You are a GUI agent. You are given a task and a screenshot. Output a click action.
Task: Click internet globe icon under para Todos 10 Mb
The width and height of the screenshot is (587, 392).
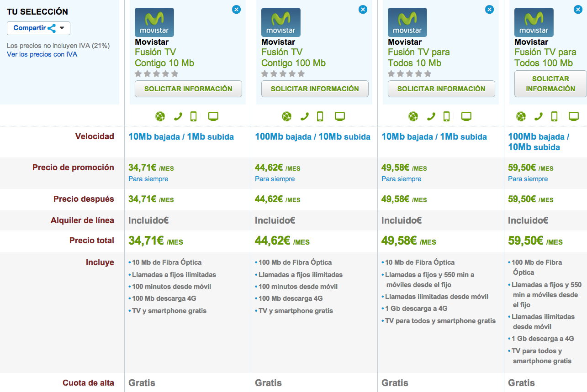tap(413, 116)
